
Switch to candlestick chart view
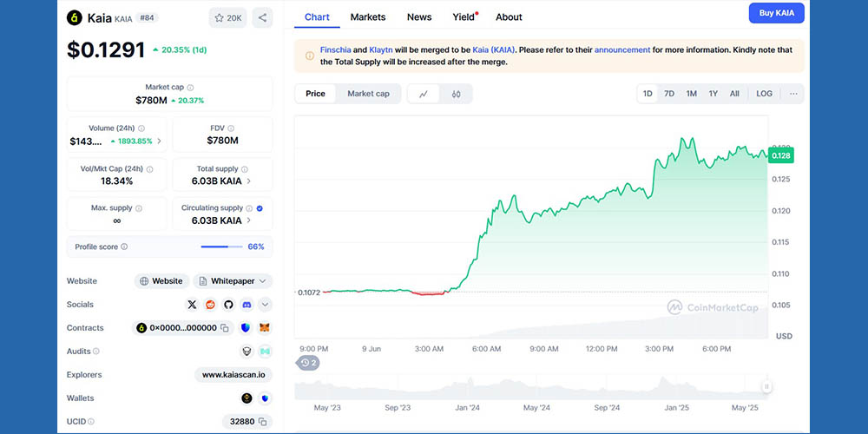(457, 94)
